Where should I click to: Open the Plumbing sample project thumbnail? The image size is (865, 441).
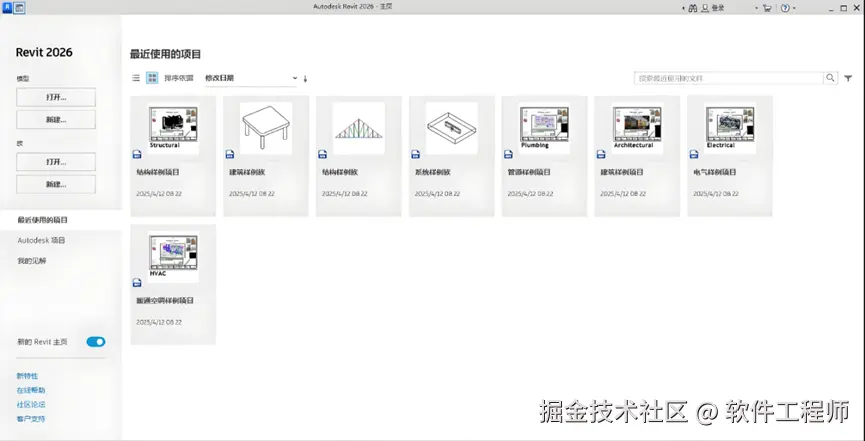pyautogui.click(x=544, y=128)
